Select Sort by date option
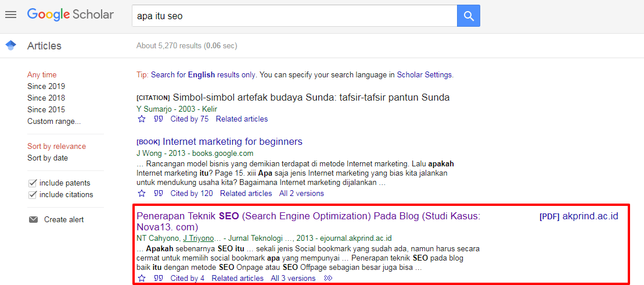This screenshot has width=644, height=285. 48,158
